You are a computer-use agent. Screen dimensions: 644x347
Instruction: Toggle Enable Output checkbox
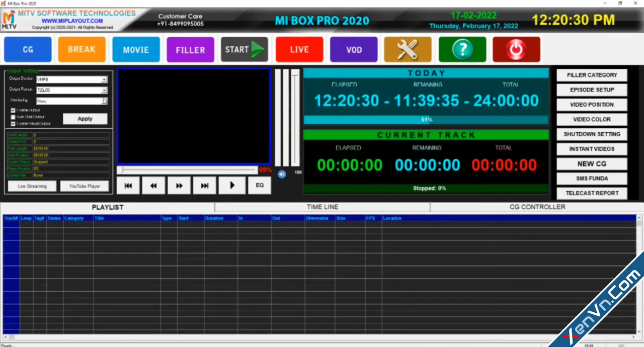(13, 110)
